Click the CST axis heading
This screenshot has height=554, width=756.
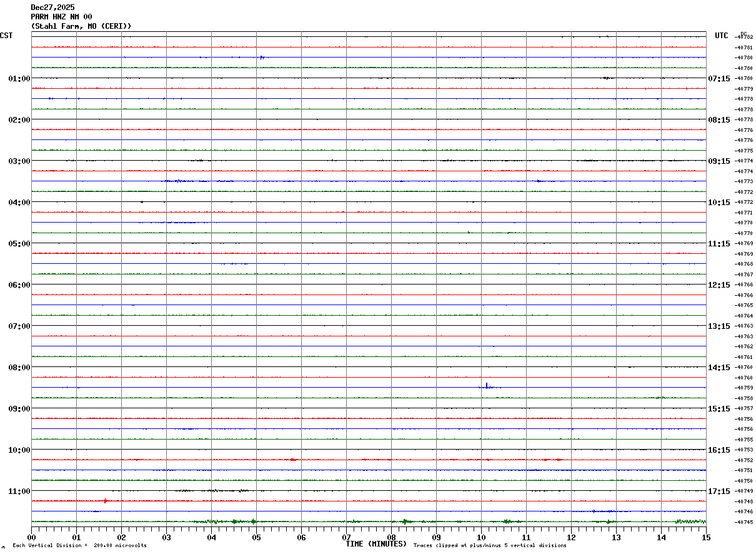click(x=6, y=36)
